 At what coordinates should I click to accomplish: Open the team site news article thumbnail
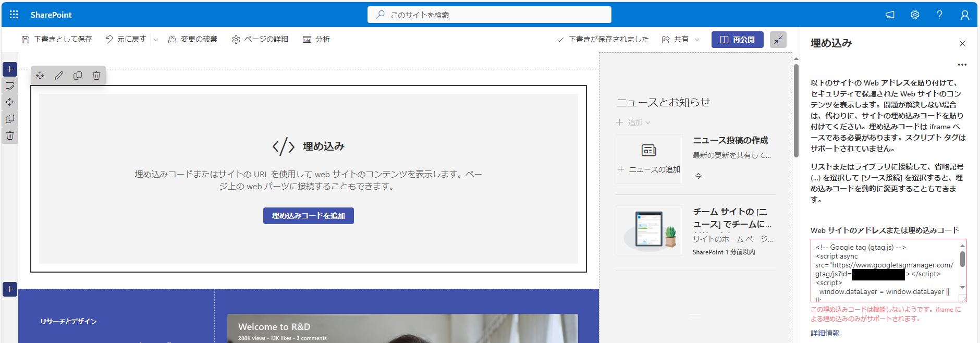[x=649, y=230]
